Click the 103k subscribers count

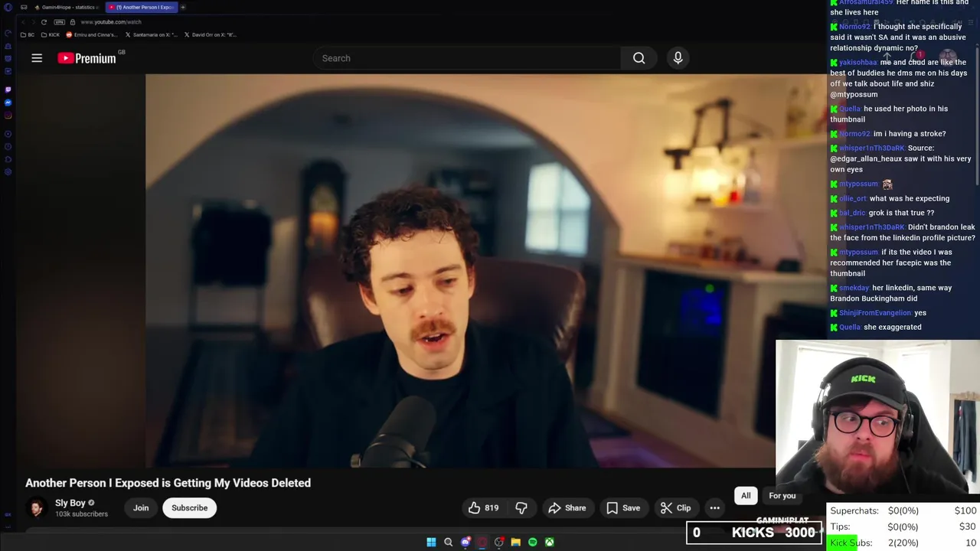tap(81, 514)
